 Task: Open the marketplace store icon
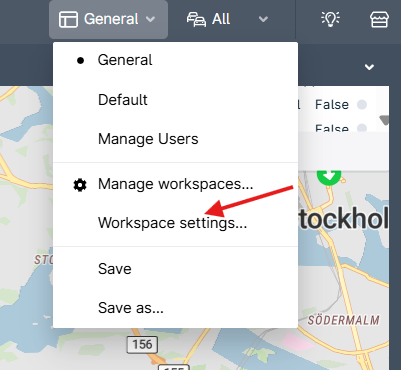point(379,19)
